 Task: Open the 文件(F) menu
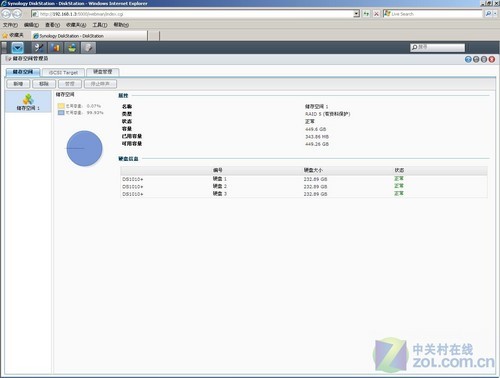[10, 25]
